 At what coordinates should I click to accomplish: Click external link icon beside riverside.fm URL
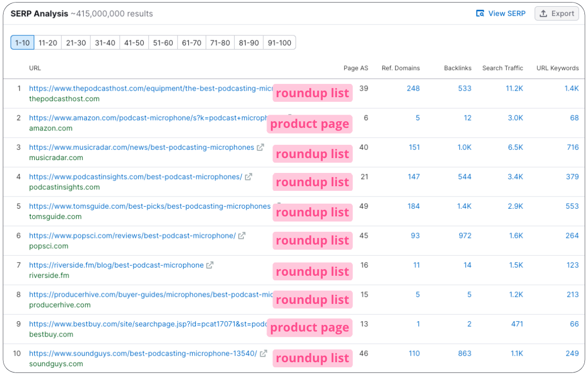pyautogui.click(x=210, y=265)
